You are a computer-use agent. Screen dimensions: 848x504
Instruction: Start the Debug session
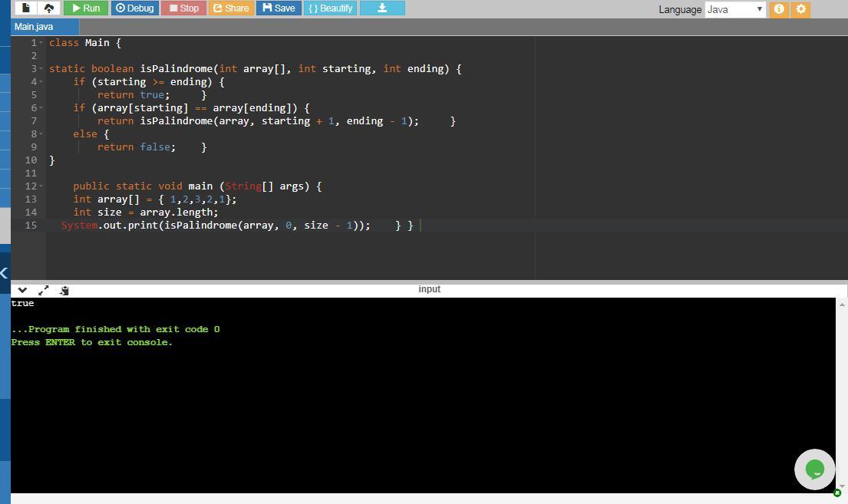tap(134, 8)
